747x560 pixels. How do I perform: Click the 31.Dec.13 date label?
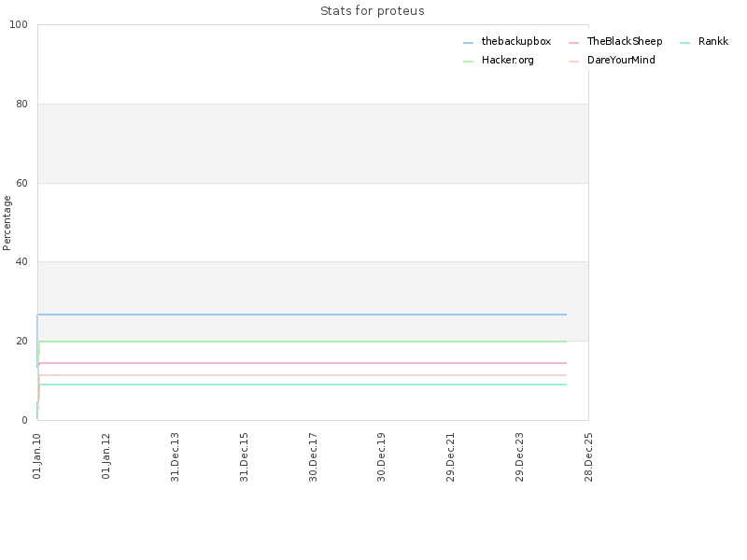(x=175, y=456)
